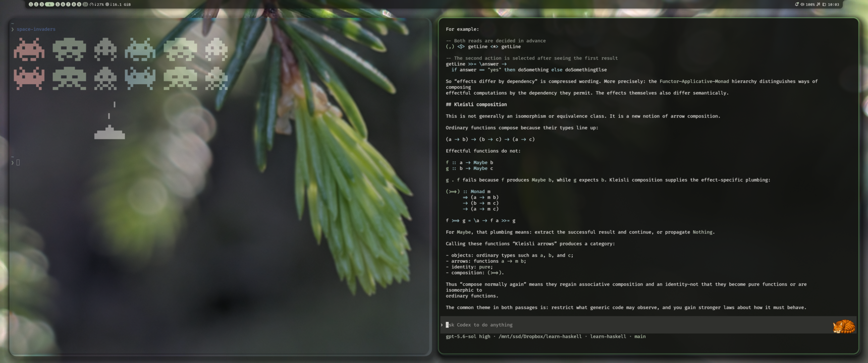The height and width of the screenshot is (363, 868).
Task: Click the 100% volume level text
Action: (x=810, y=4)
